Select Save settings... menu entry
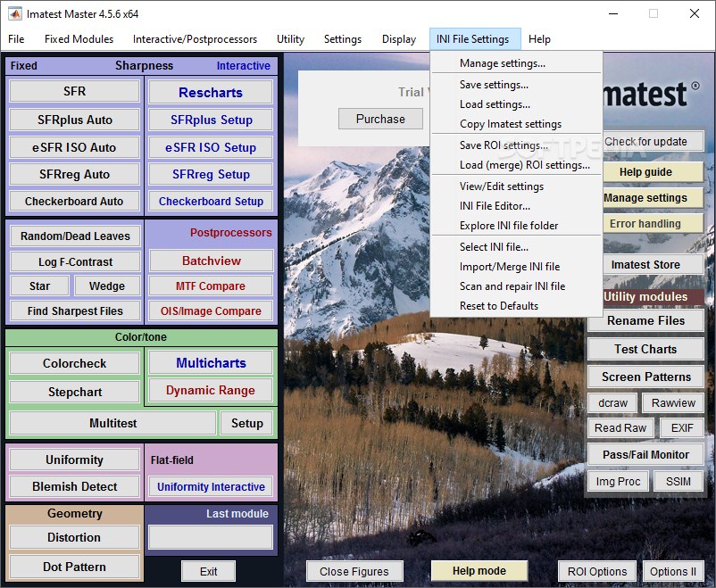716x588 pixels. (516, 85)
